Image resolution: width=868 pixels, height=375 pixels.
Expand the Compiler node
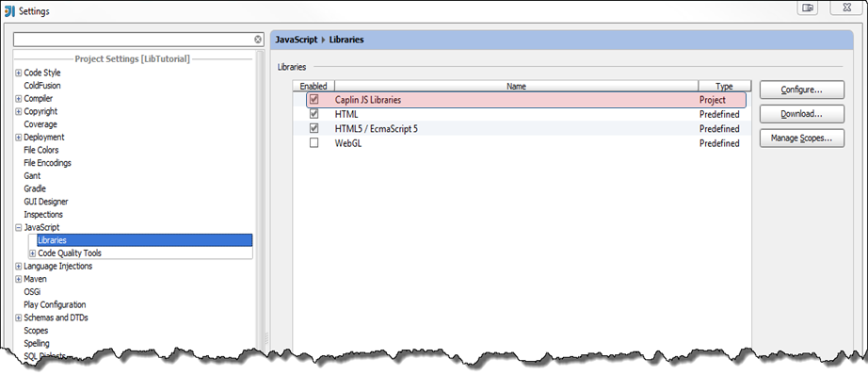point(19,99)
